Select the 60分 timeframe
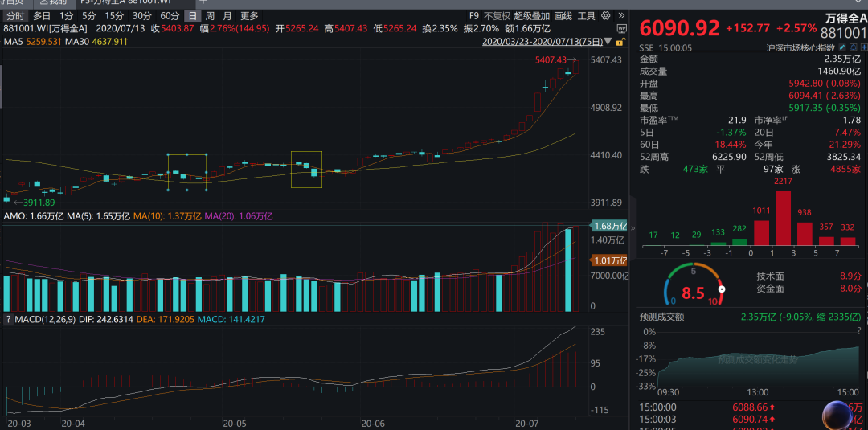The image size is (868, 430). (x=170, y=15)
